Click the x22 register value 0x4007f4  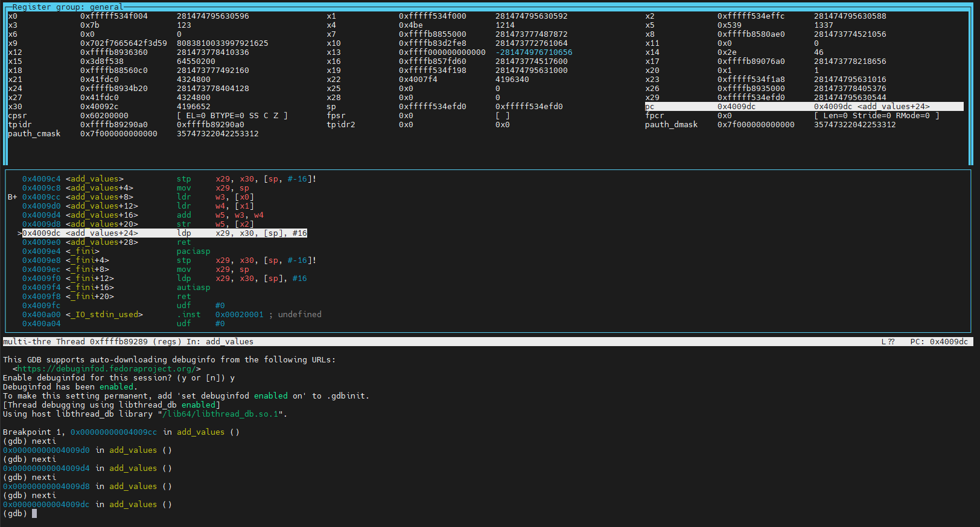click(418, 80)
